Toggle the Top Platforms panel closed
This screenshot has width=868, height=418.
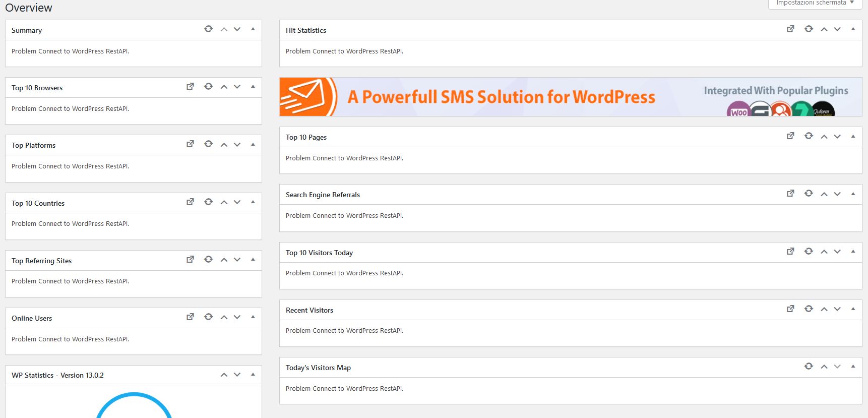tap(253, 144)
